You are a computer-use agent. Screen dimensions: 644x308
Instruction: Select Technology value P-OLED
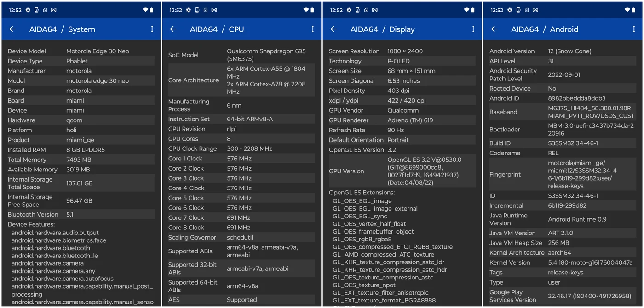[398, 61]
